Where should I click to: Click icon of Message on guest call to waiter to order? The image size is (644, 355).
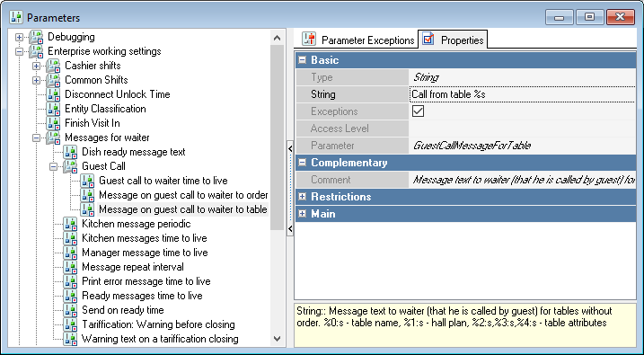click(x=87, y=195)
